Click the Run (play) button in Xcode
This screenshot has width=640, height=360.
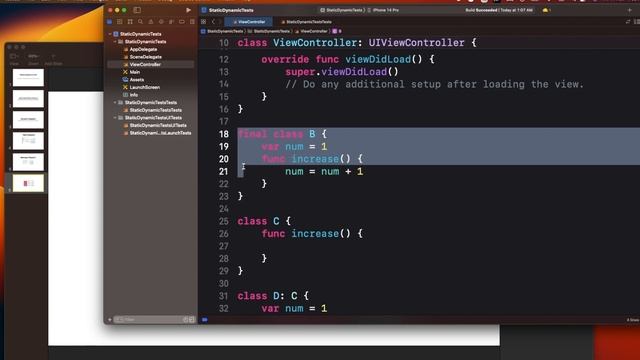click(x=188, y=10)
